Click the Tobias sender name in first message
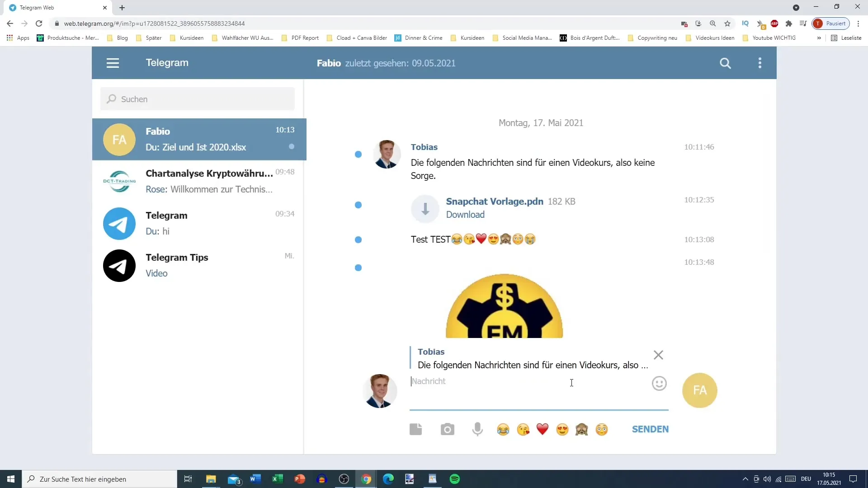Image resolution: width=868 pixels, height=488 pixels. tap(424, 147)
